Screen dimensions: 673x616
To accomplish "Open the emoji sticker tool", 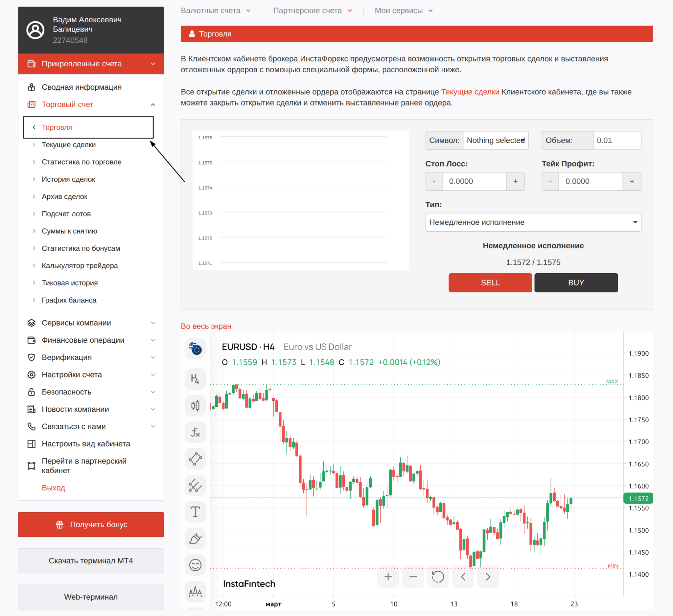I will [195, 565].
